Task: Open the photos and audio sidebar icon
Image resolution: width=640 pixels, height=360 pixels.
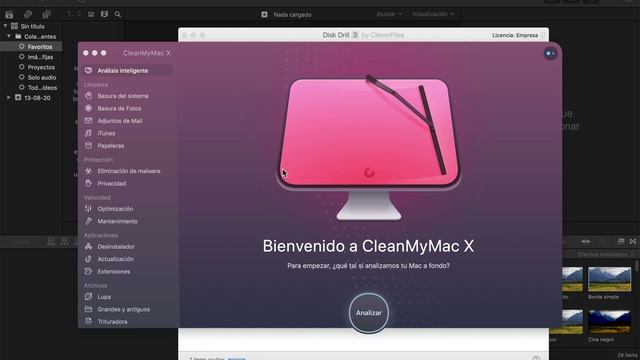Action: pos(28,14)
